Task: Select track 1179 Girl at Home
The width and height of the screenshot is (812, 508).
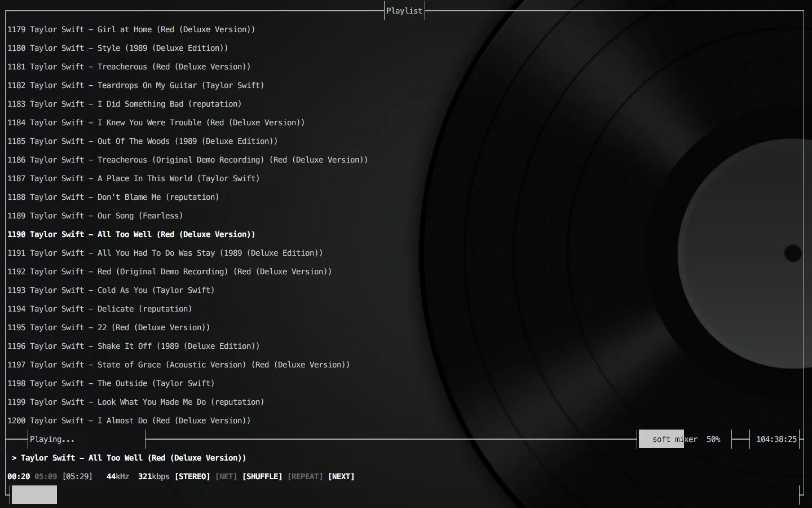Action: pos(131,29)
